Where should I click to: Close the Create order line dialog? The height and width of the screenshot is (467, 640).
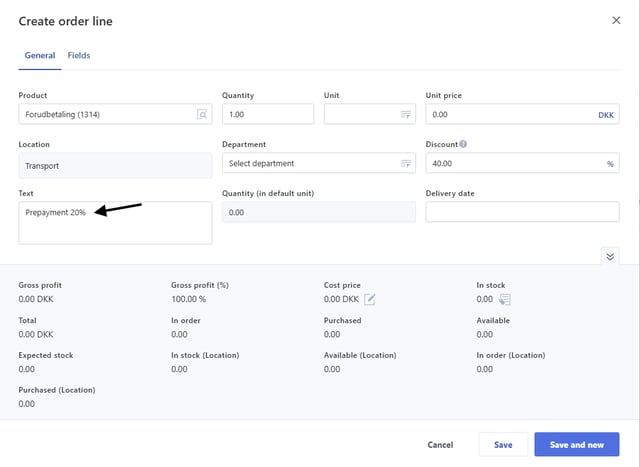coord(615,19)
